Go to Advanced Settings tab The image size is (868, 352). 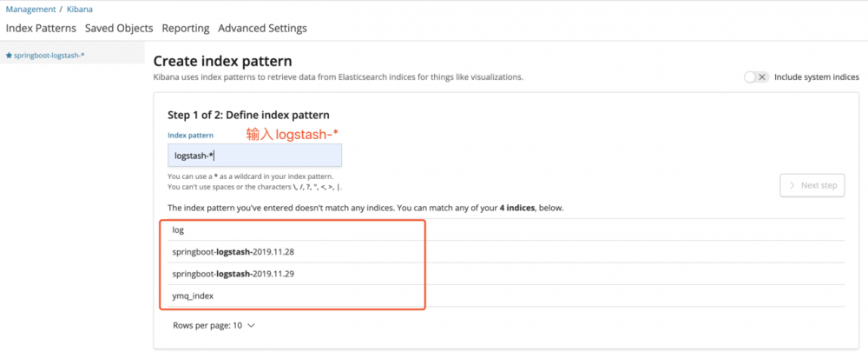point(262,28)
